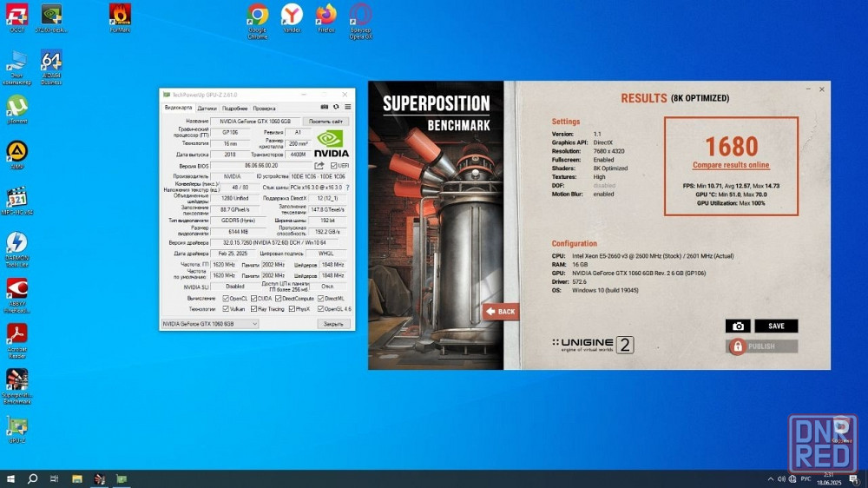868x488 pixels.
Task: Open the uTorrent desktop icon
Action: pyautogui.click(x=16, y=109)
